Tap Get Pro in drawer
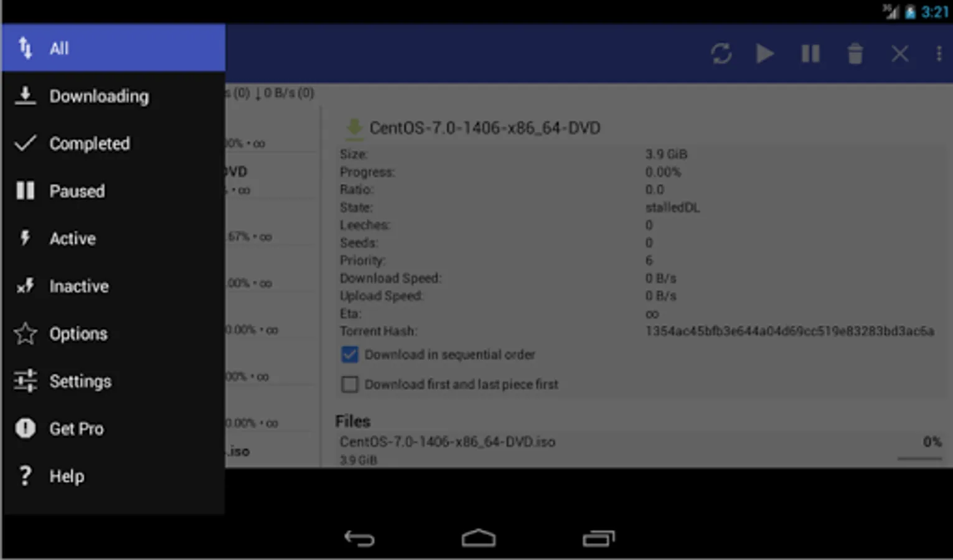 (x=113, y=429)
